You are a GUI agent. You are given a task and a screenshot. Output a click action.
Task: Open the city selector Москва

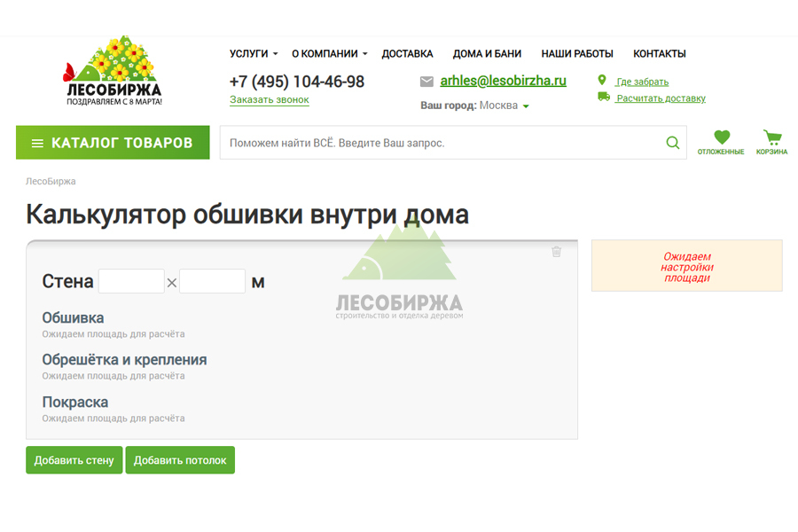coord(504,106)
